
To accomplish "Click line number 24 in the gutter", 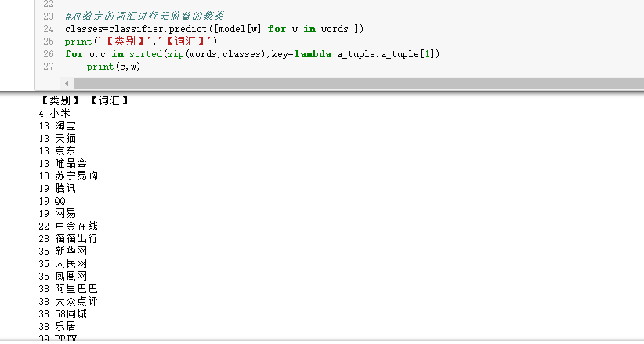I will [49, 29].
